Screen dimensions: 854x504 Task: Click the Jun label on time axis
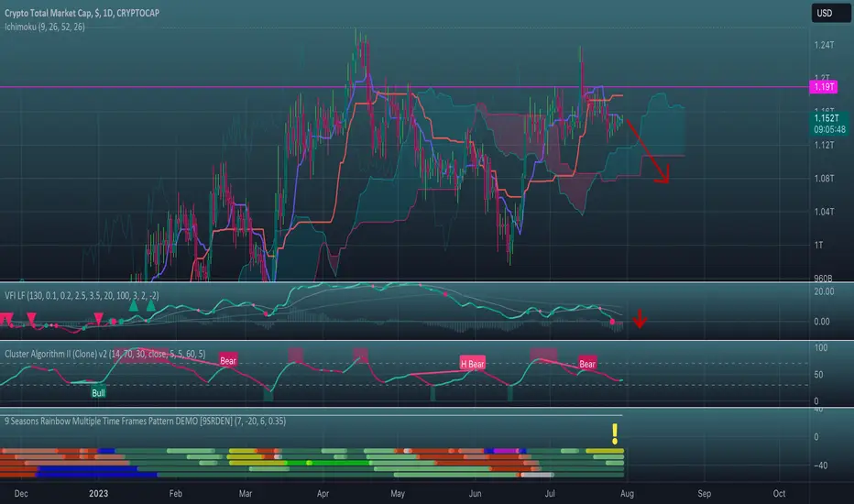[x=475, y=494]
